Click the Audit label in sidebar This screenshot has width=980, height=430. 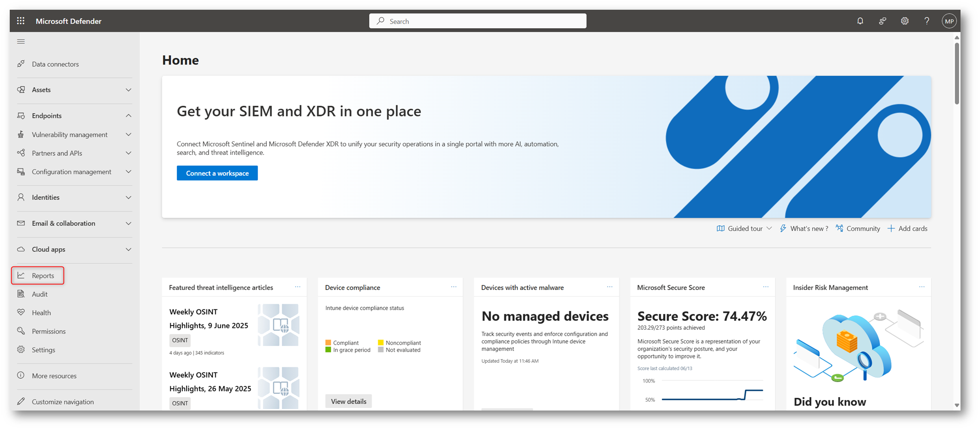(39, 294)
